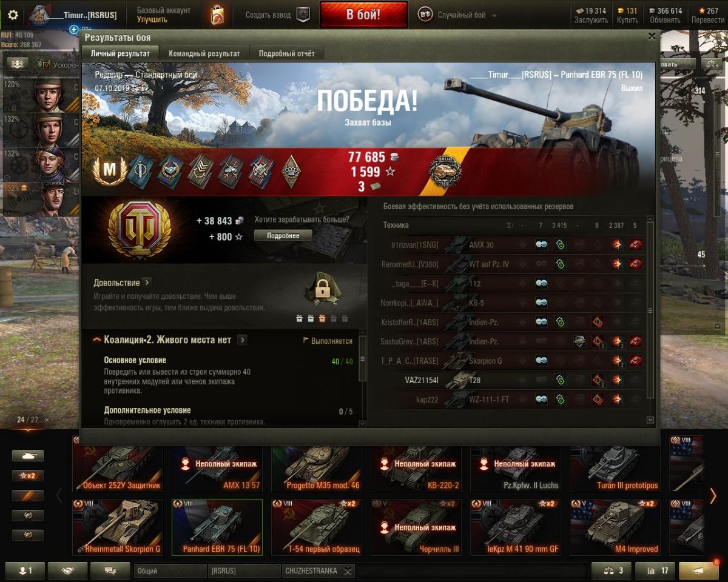Switch to Командный результат tab
The image size is (728, 582).
tap(204, 53)
